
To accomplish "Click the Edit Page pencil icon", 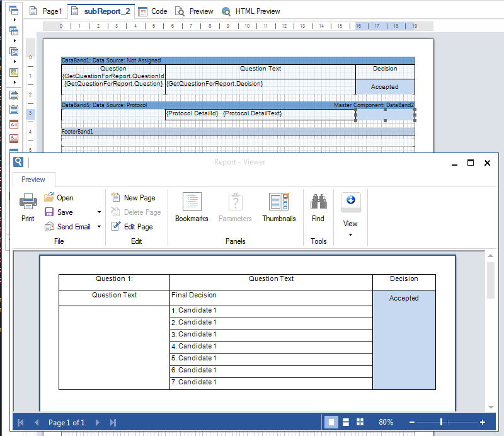I will [116, 226].
